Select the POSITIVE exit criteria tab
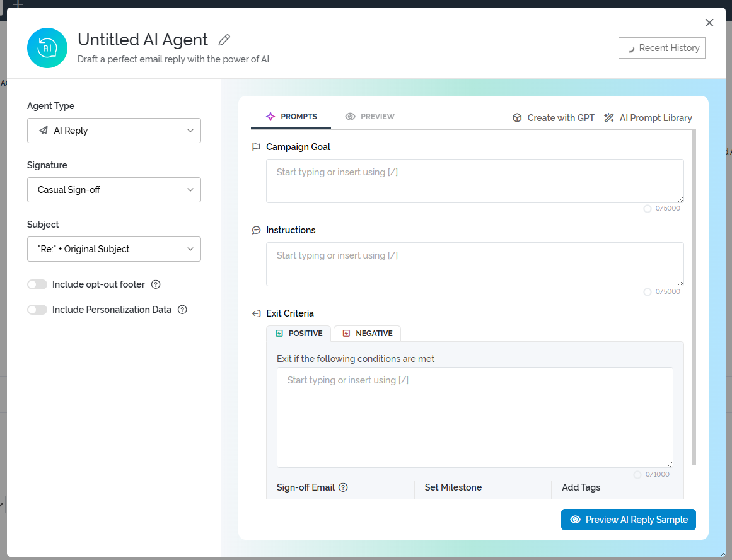 (x=298, y=334)
